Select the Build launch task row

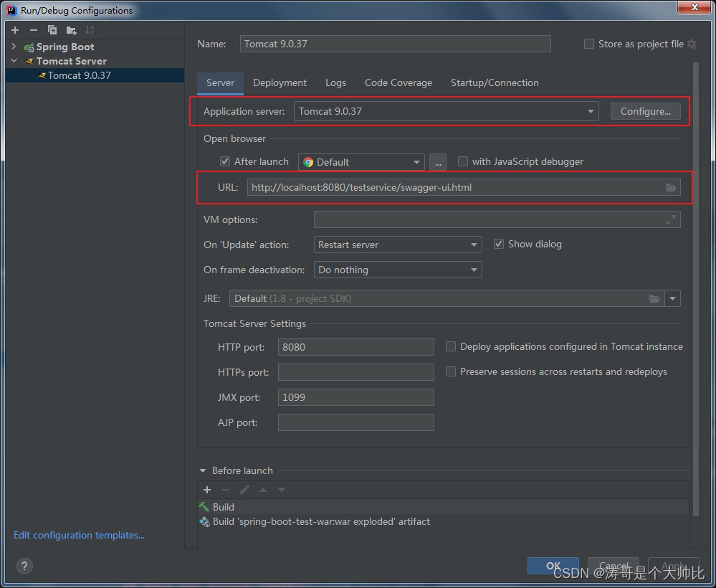[x=443, y=507]
